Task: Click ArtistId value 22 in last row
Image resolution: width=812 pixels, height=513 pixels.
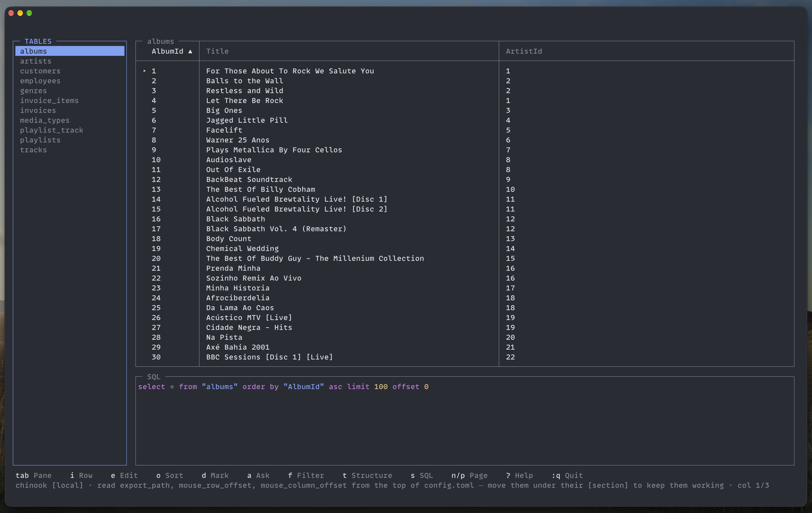Action: point(510,357)
